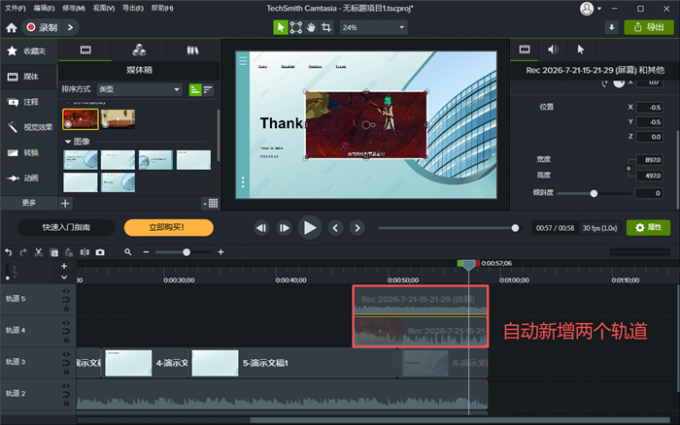Jump to the previous clip with left chevron
Image resolution: width=680 pixels, height=425 pixels.
tap(335, 228)
